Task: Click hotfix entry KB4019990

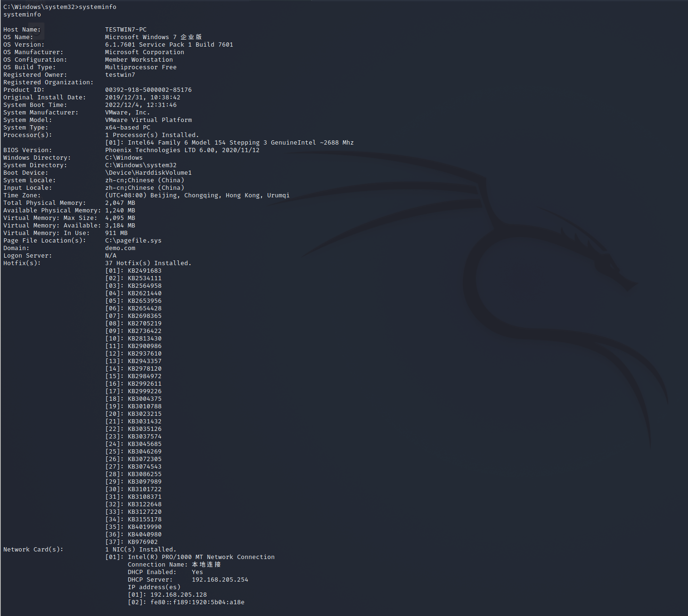Action: click(x=145, y=527)
